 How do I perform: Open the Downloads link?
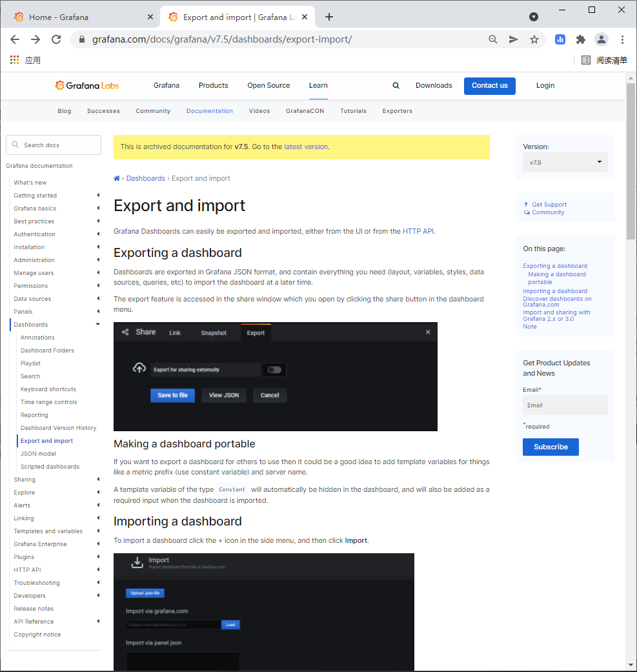point(434,85)
